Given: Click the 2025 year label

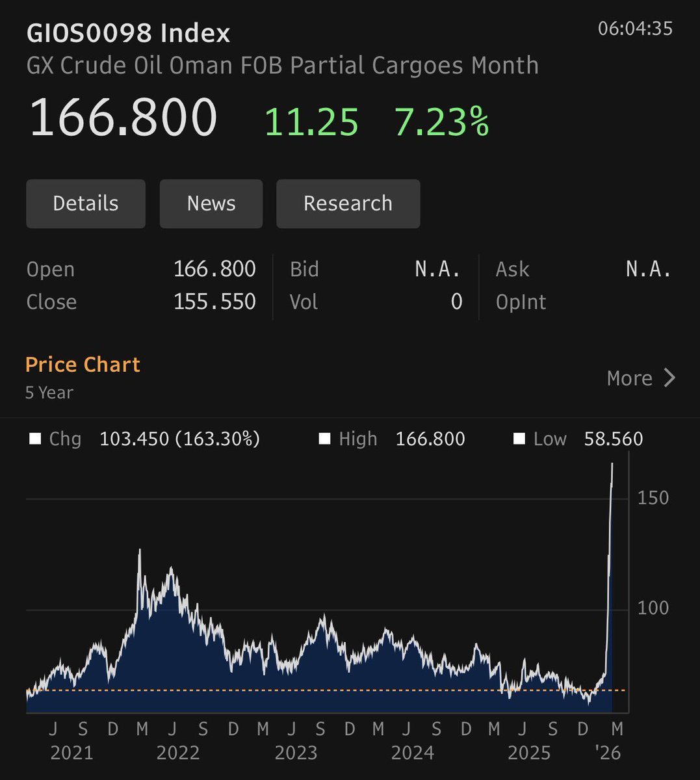Looking at the screenshot, I should coord(529,753).
